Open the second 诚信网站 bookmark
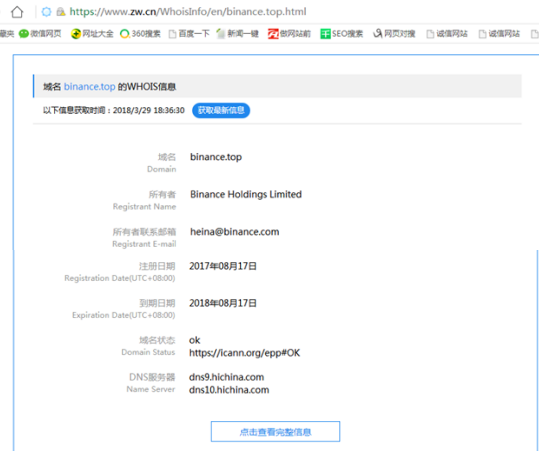Screen dimensions: 539x451 coord(499,34)
